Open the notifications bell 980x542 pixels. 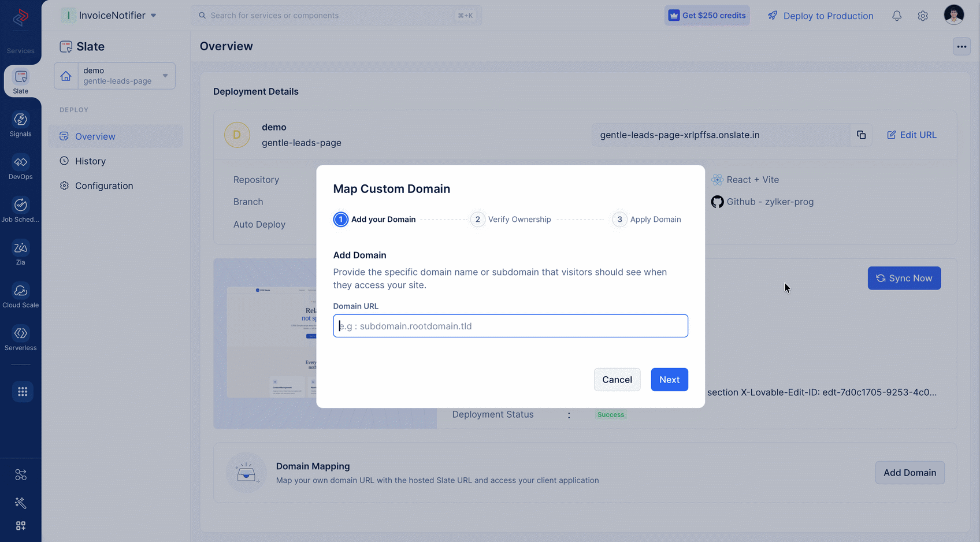[x=897, y=16]
